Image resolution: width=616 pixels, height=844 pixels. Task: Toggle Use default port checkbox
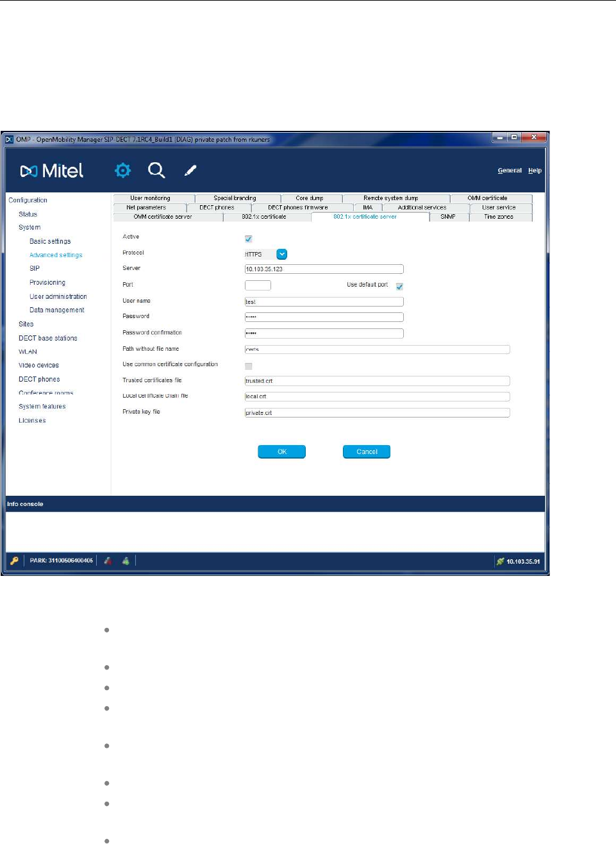[399, 286]
